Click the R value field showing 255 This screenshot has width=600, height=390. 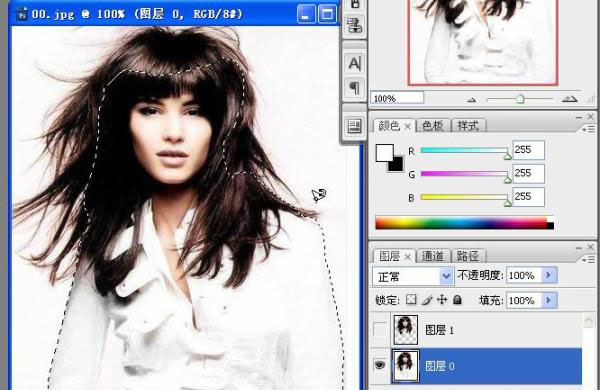tap(528, 150)
